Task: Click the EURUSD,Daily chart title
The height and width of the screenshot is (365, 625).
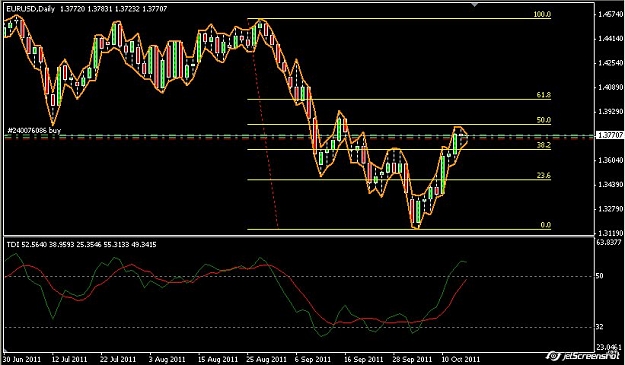Action: [31, 9]
